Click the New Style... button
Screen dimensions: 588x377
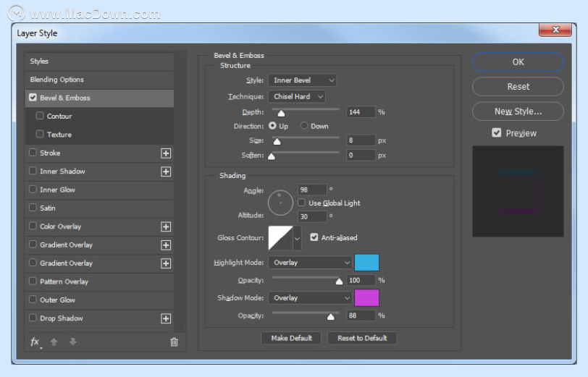click(518, 111)
